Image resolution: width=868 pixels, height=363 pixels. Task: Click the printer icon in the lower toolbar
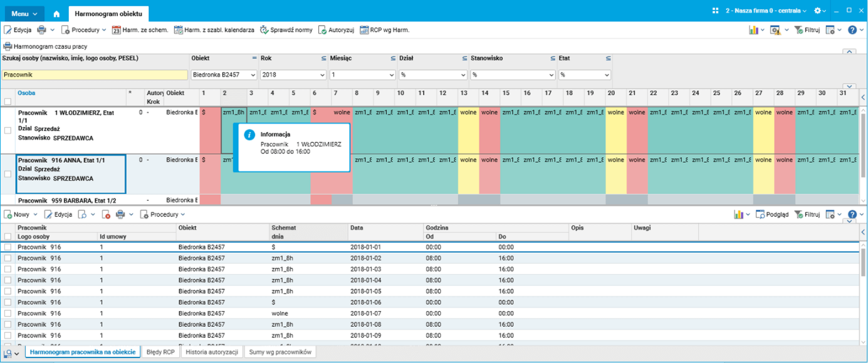click(x=120, y=214)
